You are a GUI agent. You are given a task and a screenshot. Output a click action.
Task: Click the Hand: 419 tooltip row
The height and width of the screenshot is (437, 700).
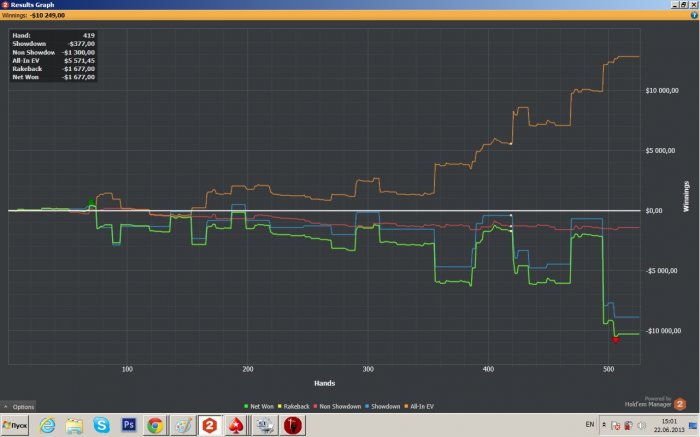(53, 35)
